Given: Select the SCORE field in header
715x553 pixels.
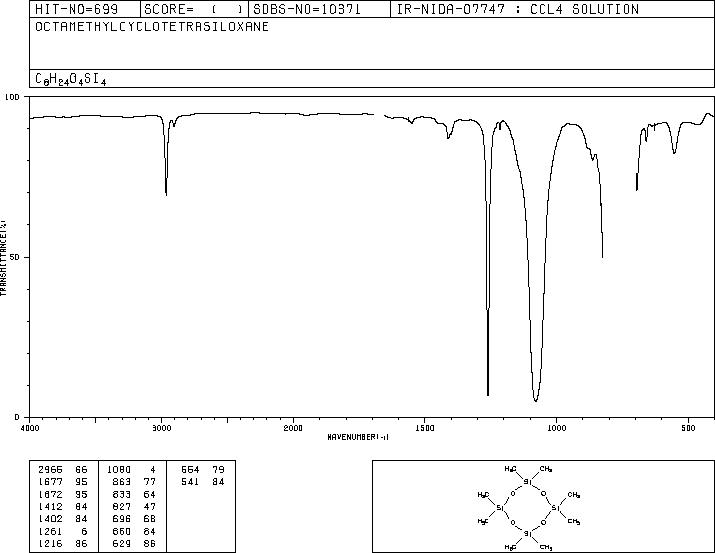Looking at the screenshot, I should [x=194, y=9].
